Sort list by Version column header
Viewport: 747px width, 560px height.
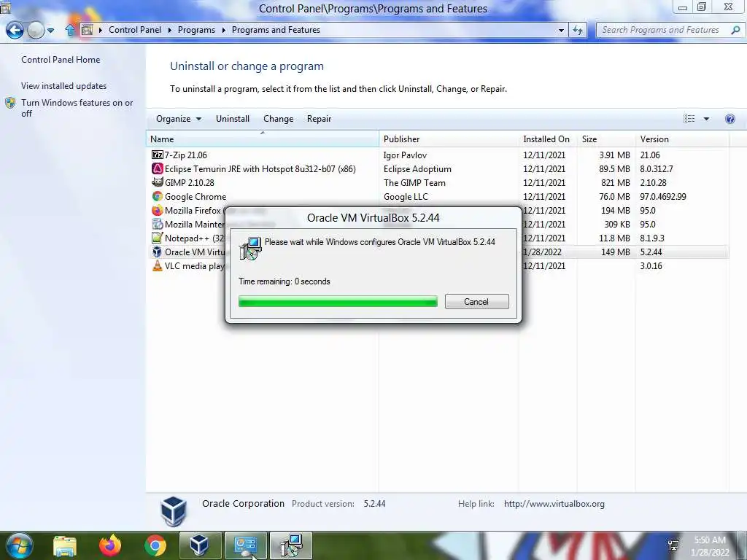[682, 139]
